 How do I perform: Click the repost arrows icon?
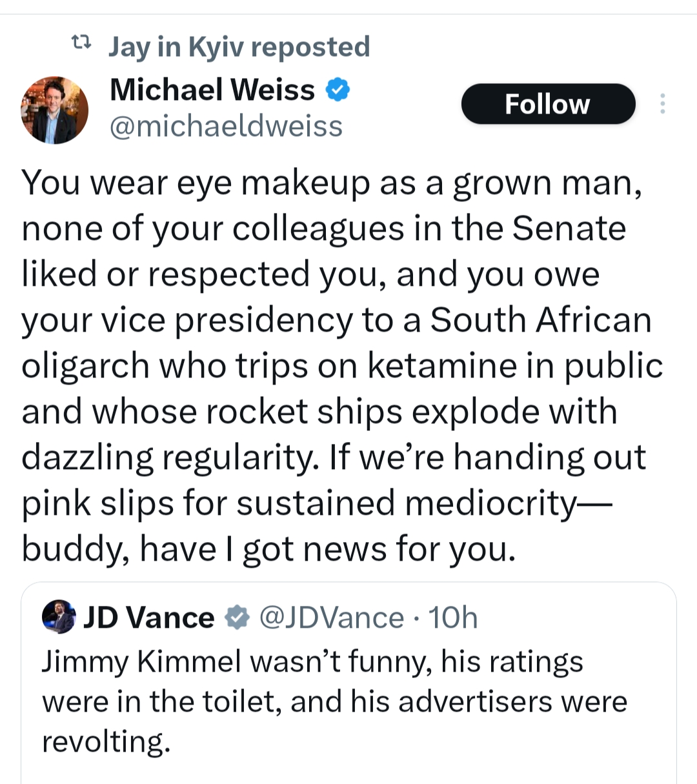click(81, 44)
